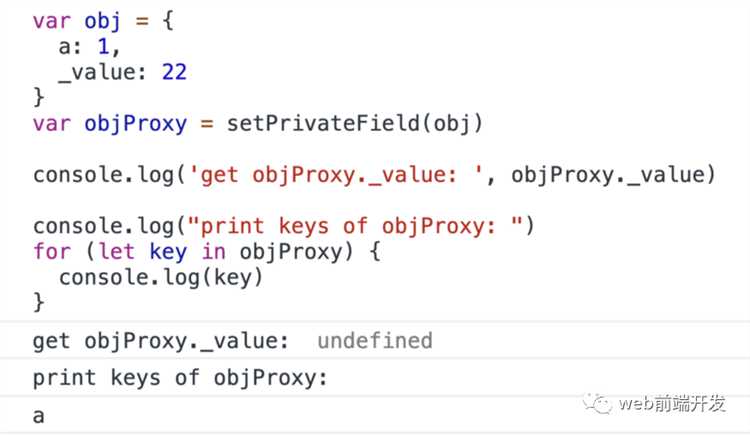Viewport: 750px width, 436px height.
Task: Click the 'undefined' output value
Action: click(375, 341)
